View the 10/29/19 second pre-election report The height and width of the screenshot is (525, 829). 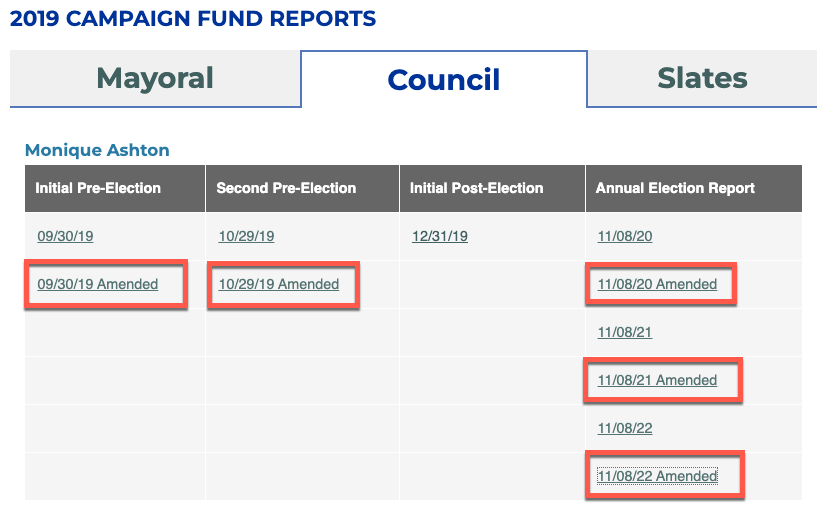[x=246, y=237]
